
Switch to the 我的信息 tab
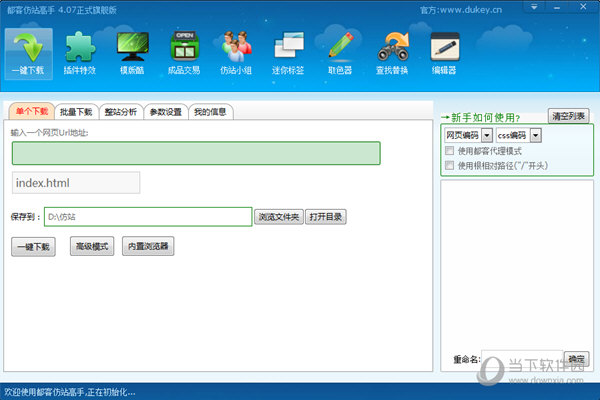(210, 112)
